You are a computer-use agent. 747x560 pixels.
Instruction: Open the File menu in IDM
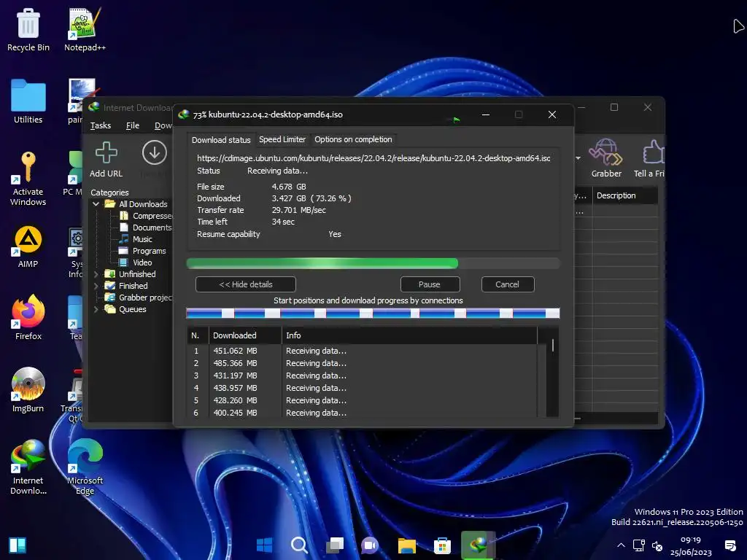(133, 125)
